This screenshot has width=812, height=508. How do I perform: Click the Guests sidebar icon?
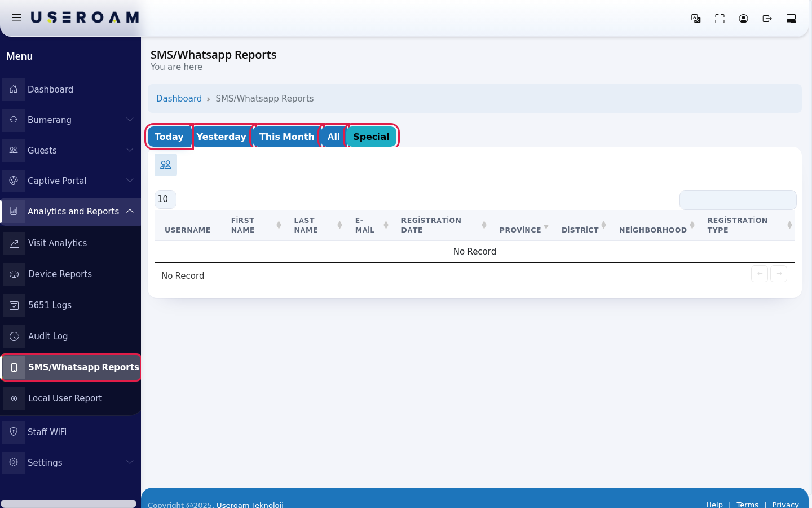14,150
